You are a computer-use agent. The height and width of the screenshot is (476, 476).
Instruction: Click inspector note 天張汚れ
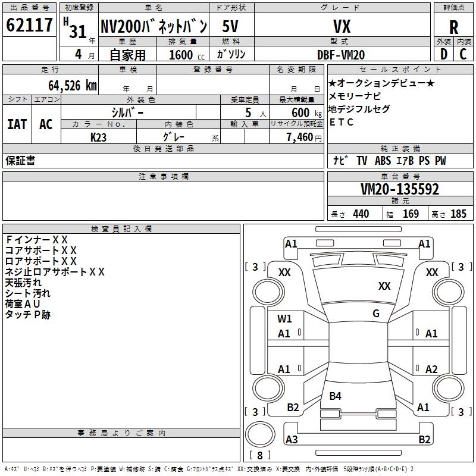pyautogui.click(x=23, y=282)
